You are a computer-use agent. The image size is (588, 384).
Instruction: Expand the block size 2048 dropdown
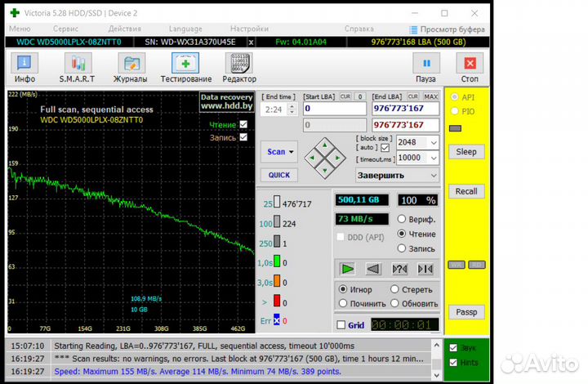tap(434, 142)
